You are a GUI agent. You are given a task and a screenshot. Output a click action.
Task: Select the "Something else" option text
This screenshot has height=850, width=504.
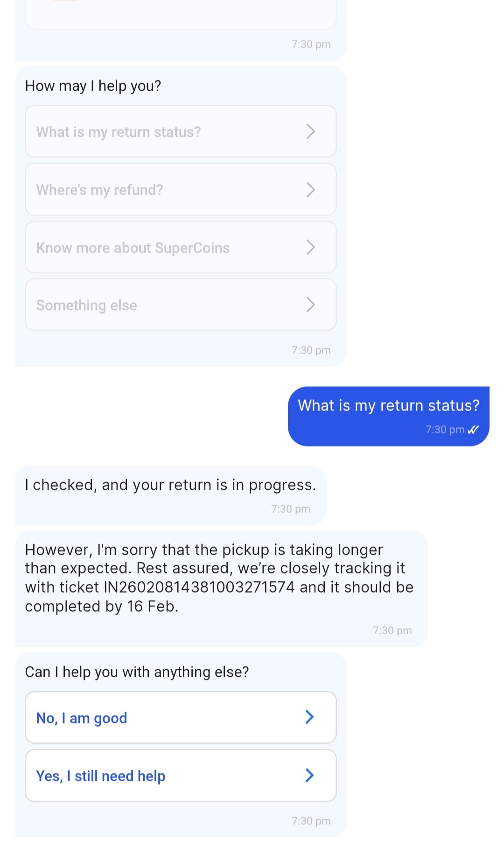click(87, 305)
